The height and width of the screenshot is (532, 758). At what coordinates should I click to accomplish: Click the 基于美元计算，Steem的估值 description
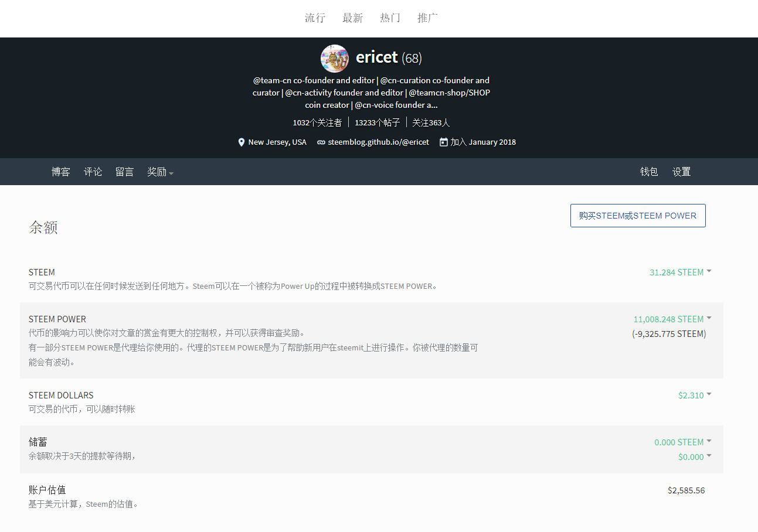pyautogui.click(x=84, y=504)
